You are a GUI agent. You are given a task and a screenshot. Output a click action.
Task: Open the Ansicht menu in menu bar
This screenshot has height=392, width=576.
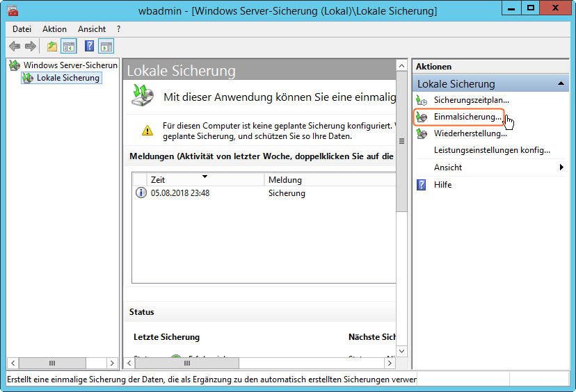tap(91, 29)
